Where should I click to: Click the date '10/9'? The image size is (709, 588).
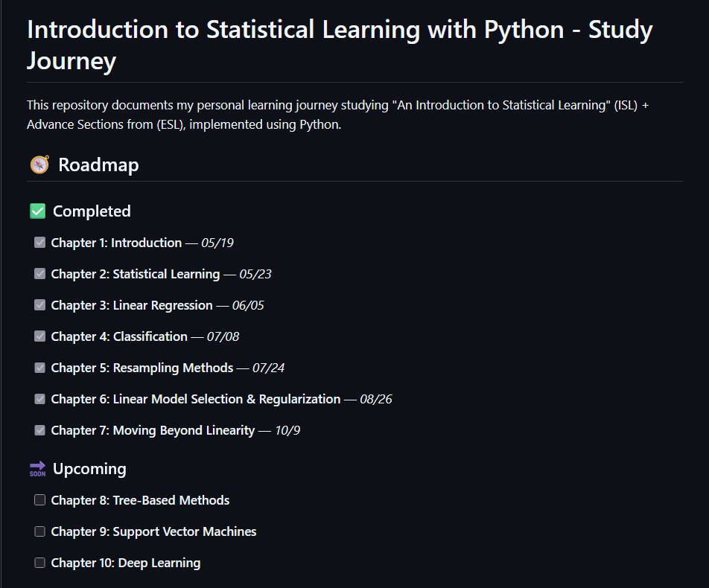(x=287, y=430)
